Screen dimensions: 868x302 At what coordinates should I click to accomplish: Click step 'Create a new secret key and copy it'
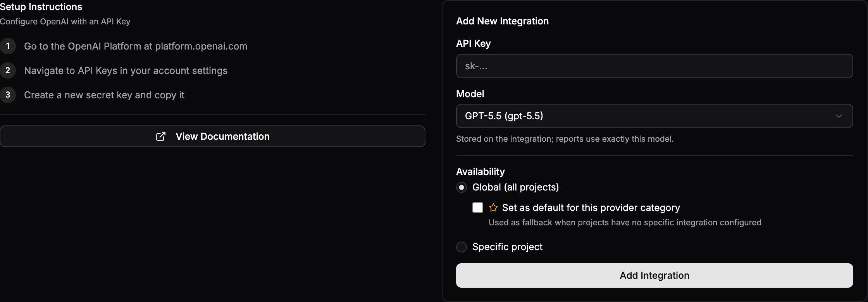(104, 95)
